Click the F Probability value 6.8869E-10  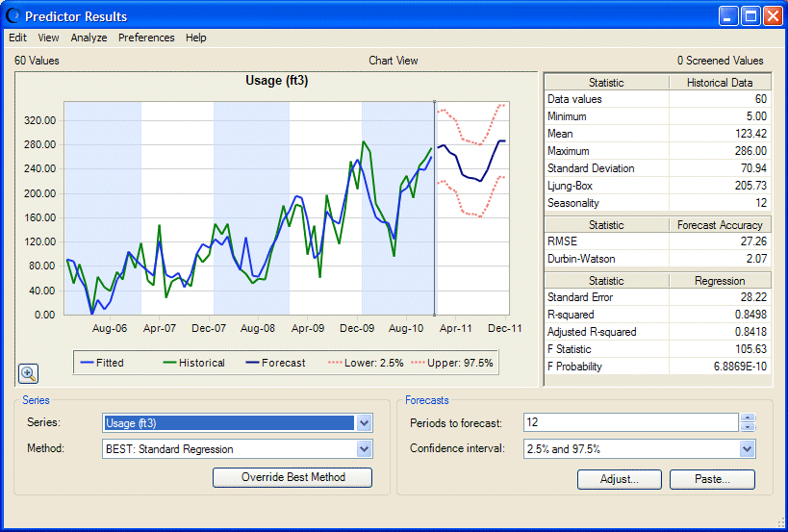click(740, 367)
